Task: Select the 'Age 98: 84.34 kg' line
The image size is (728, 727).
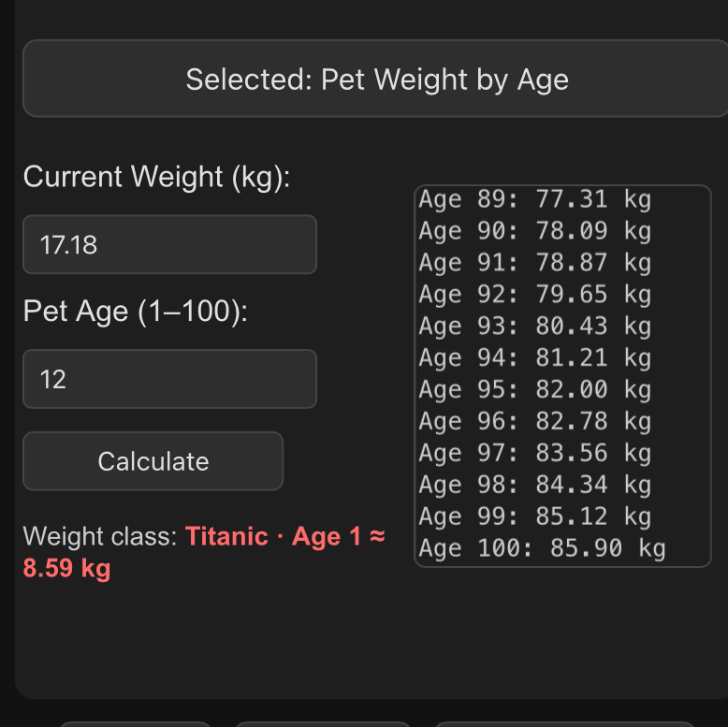Action: tap(534, 486)
